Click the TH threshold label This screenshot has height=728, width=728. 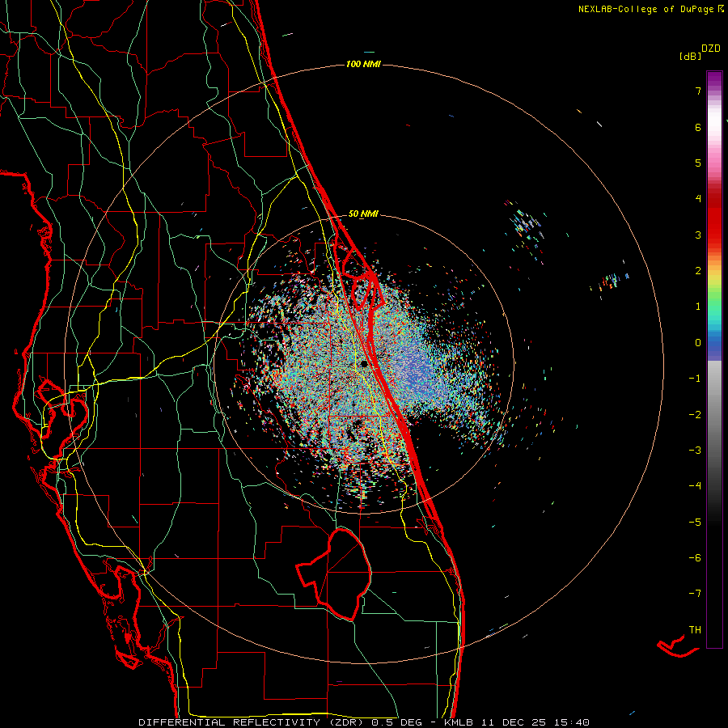click(695, 630)
